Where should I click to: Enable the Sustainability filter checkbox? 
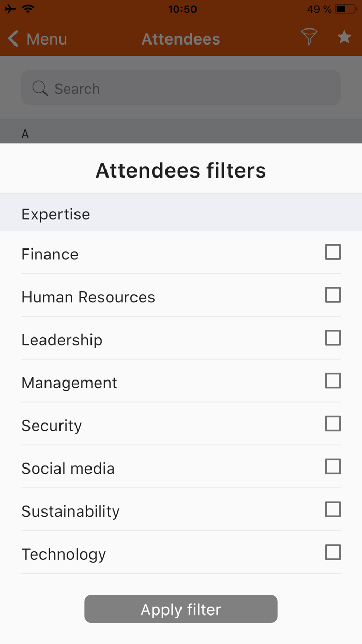point(333,509)
